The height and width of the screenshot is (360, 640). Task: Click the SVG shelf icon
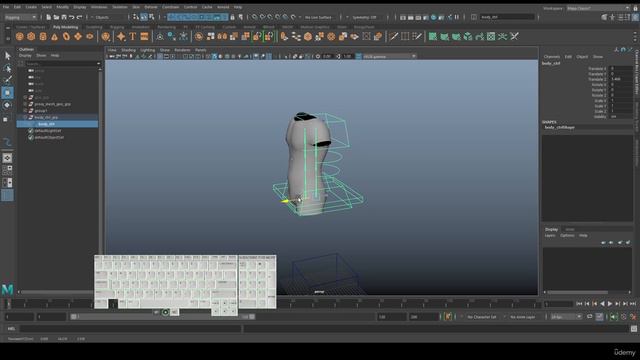[x=144, y=37]
